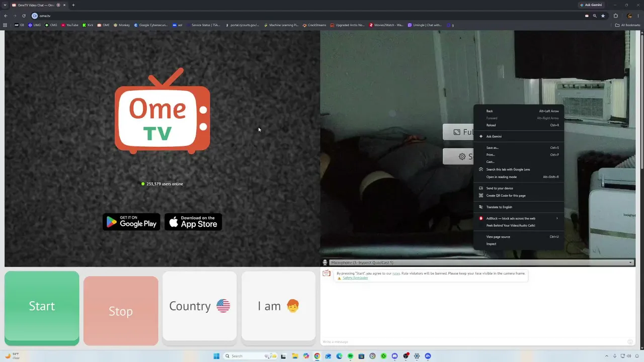This screenshot has height=362, width=644.
Task: Open the Monkey bookmark
Action: coord(122,25)
